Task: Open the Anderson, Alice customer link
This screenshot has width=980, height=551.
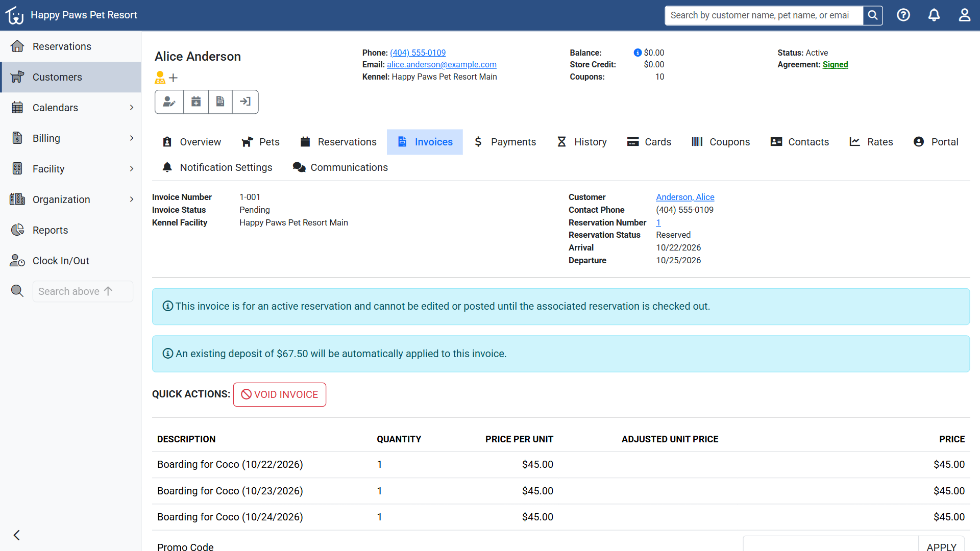Action: 685,197
